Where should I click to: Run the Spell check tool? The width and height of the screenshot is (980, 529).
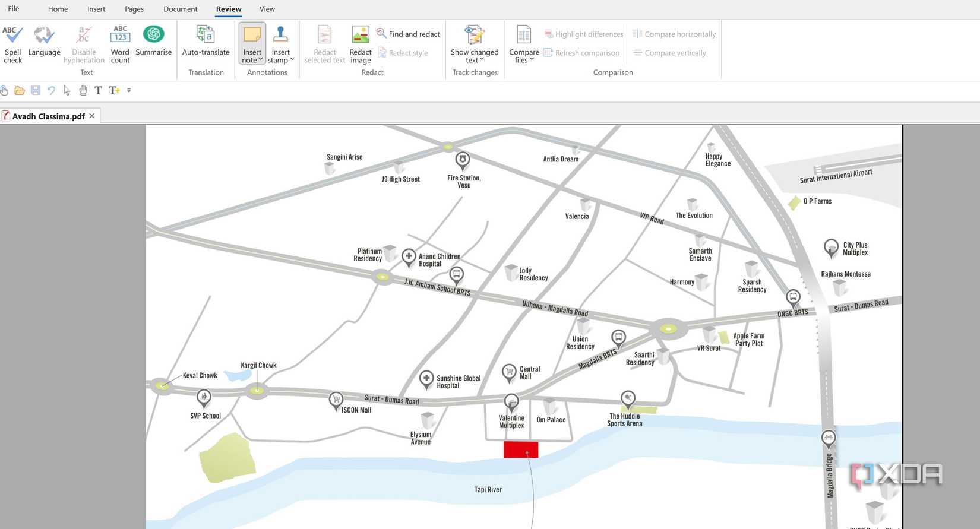point(12,44)
